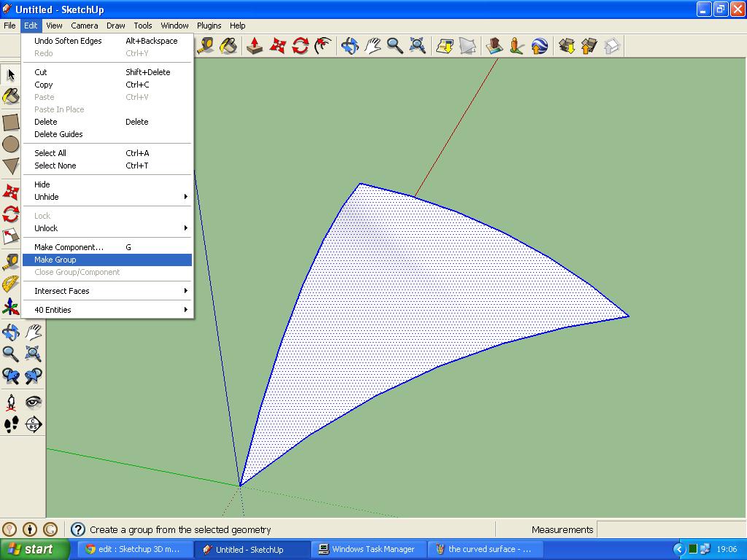This screenshot has width=747, height=560.
Task: Click the Paint Bucket in top toolbar
Action: click(228, 46)
